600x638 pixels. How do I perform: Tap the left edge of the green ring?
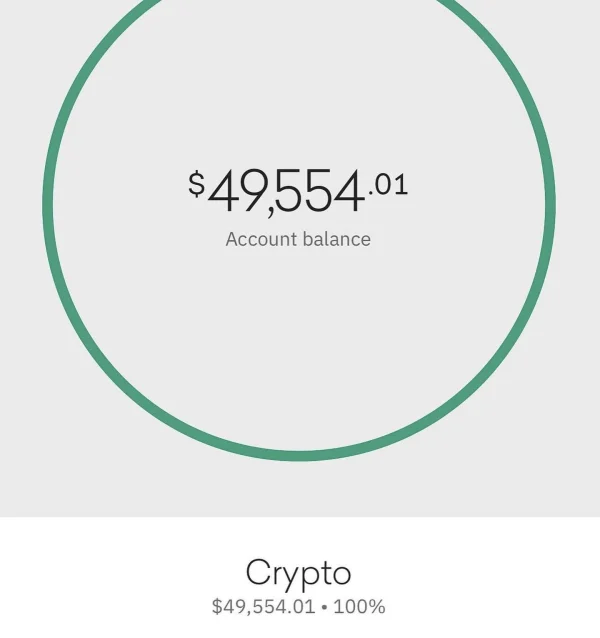[47, 205]
